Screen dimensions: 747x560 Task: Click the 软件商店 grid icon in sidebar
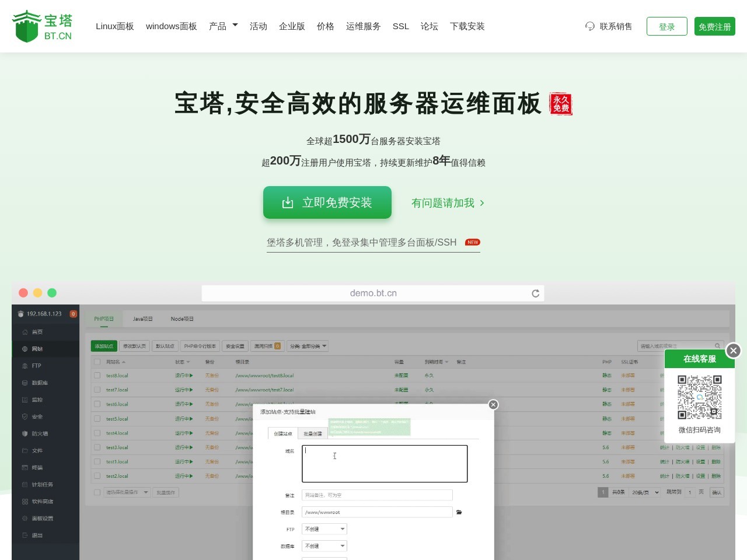pos(25,501)
